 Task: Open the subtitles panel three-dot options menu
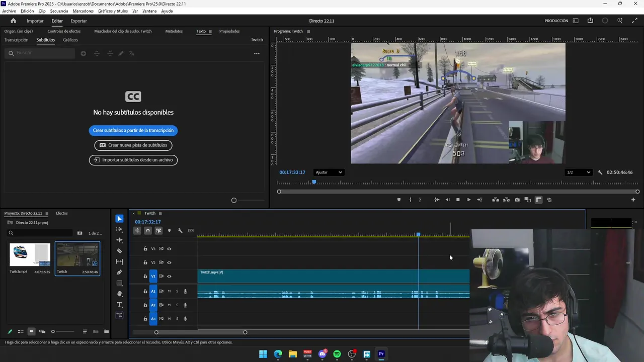[257, 53]
